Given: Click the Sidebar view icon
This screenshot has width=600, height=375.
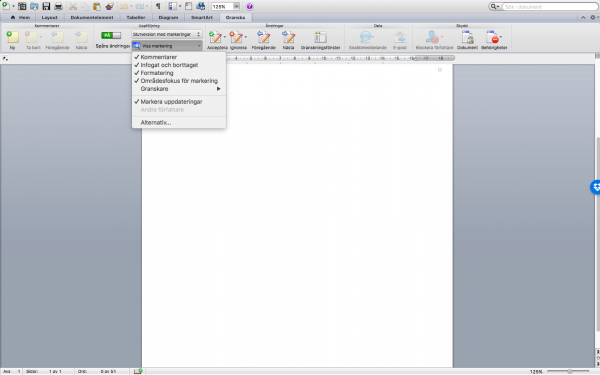Looking at the screenshot, I should (x=173, y=6).
